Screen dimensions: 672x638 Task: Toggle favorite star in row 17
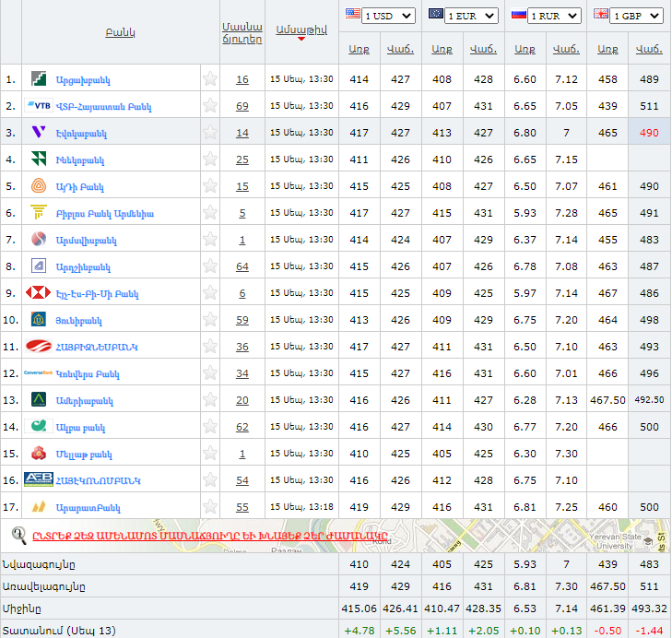coord(210,506)
